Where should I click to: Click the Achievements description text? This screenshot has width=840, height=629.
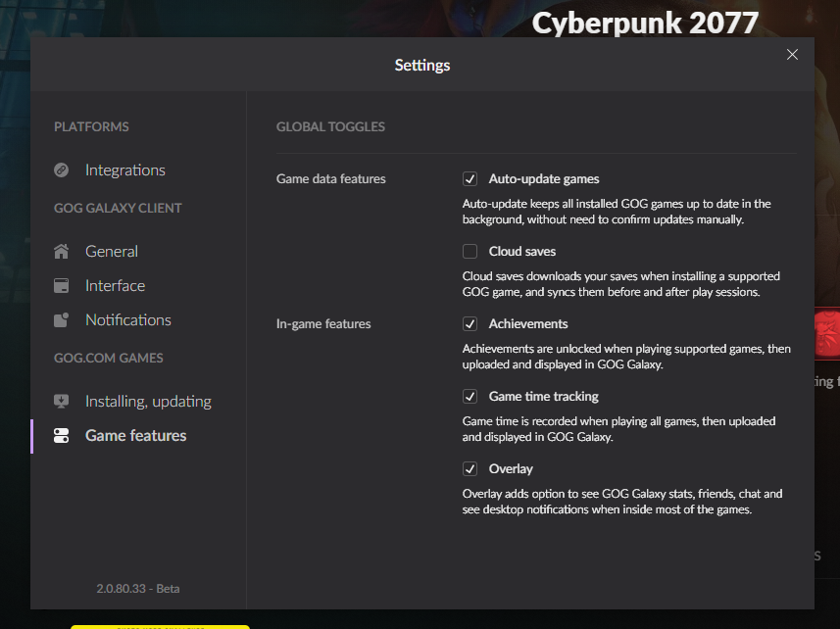[626, 357]
